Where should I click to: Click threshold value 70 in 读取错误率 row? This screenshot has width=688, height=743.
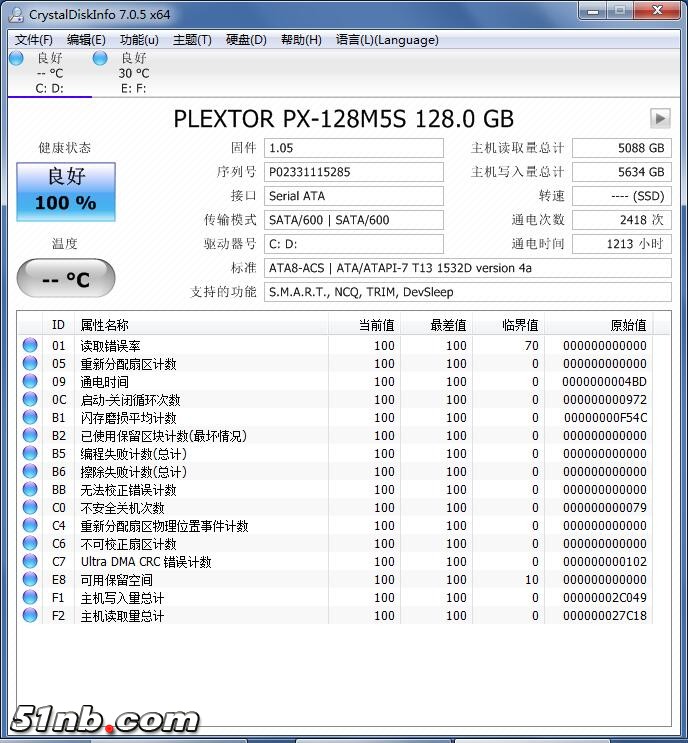[x=531, y=346]
